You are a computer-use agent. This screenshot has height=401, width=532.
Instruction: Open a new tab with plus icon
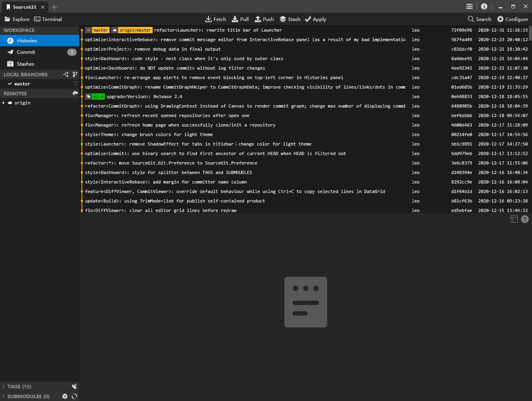[x=54, y=7]
